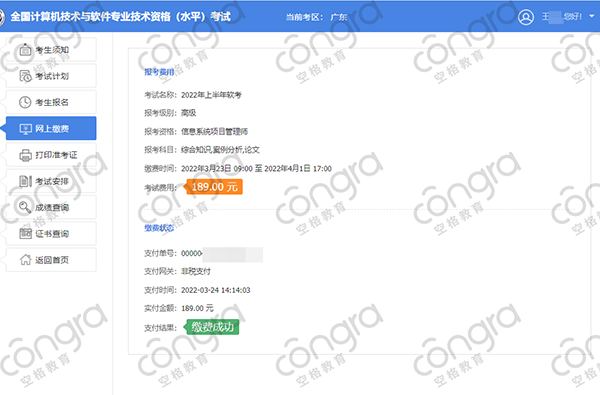Viewport: 600px width, 395px height.
Task: Click payment period 2022年3月23日 09:00 至 2022年4月1日 17:00
Action: click(256, 169)
